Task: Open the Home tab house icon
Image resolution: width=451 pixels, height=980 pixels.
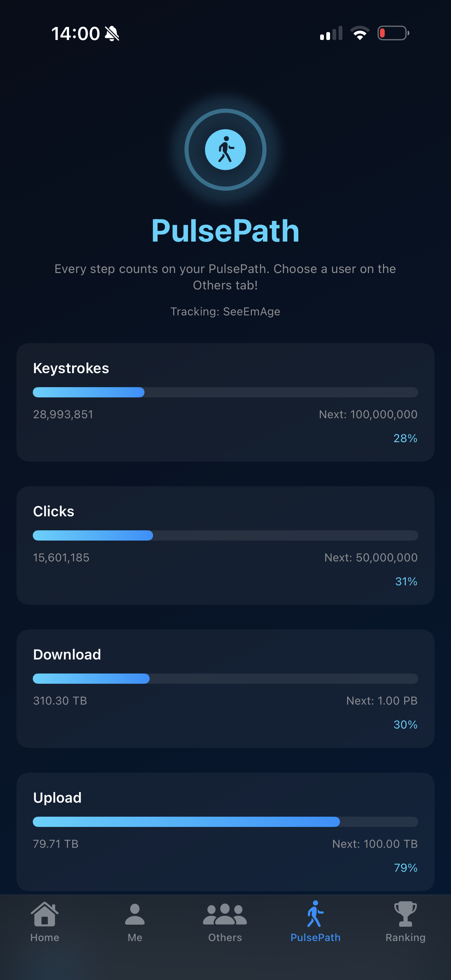Action: coord(44,914)
